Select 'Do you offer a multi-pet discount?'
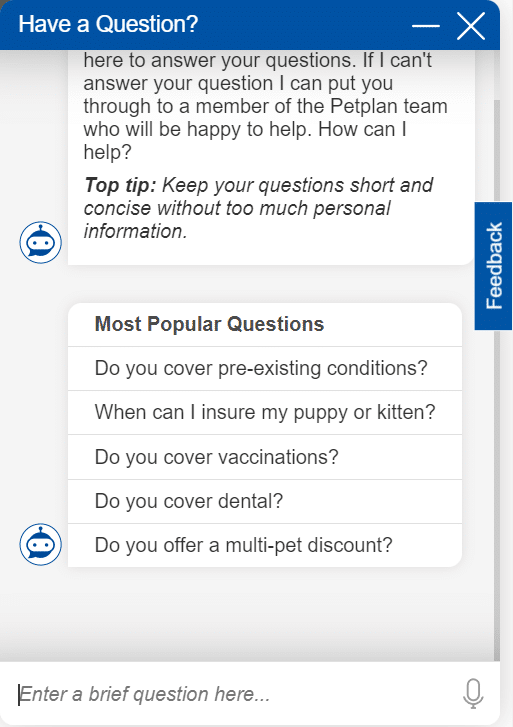The width and height of the screenshot is (513, 727). [265, 545]
